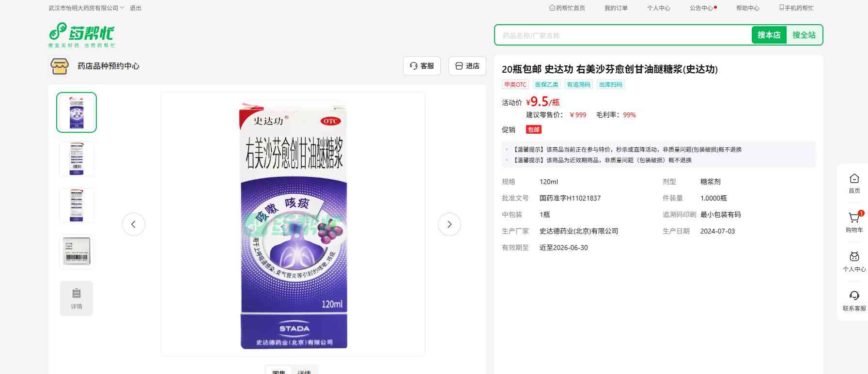
Task: Select the second product thumbnail
Action: 77,159
